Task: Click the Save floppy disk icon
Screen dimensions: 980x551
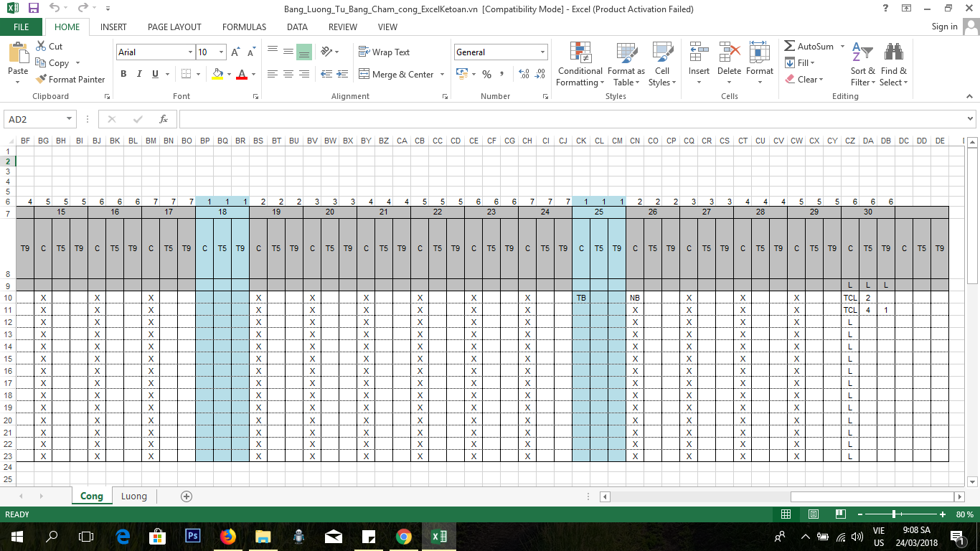Action: pos(33,9)
